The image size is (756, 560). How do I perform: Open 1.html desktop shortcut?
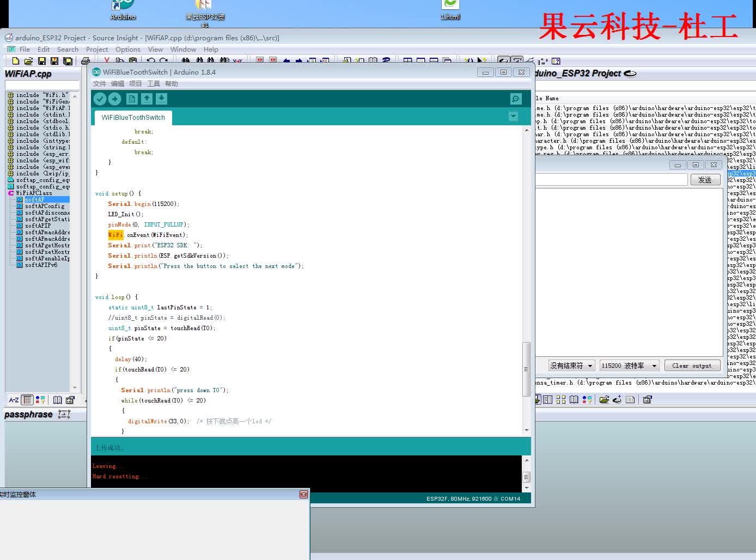tap(450, 10)
